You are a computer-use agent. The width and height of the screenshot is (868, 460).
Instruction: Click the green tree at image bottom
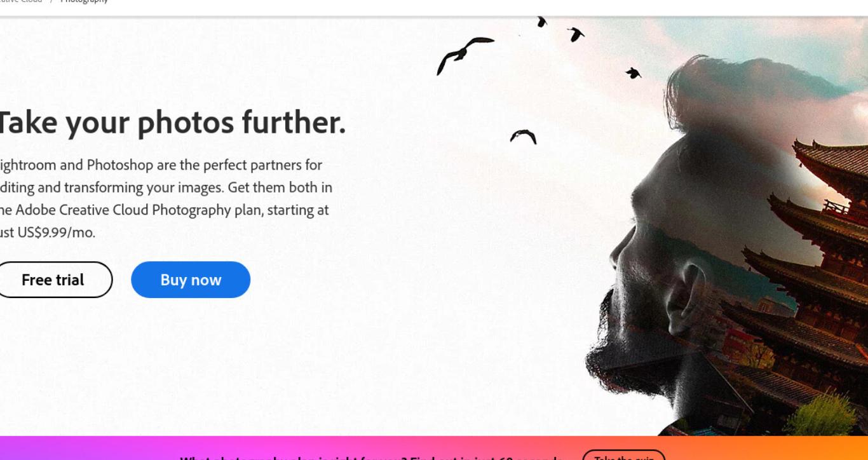point(829,414)
